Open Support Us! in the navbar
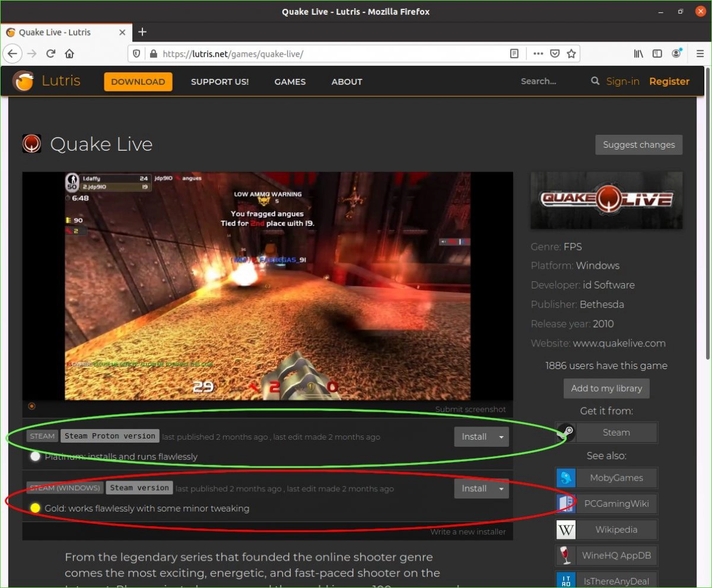The image size is (712, 588). pyautogui.click(x=220, y=82)
